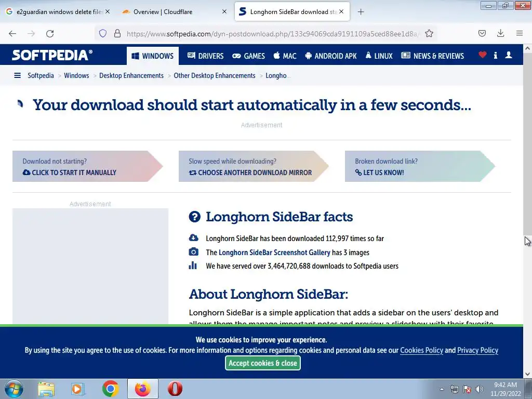Viewport: 532px width, 399px height.
Task: Open the LINUX section
Action: tap(379, 56)
